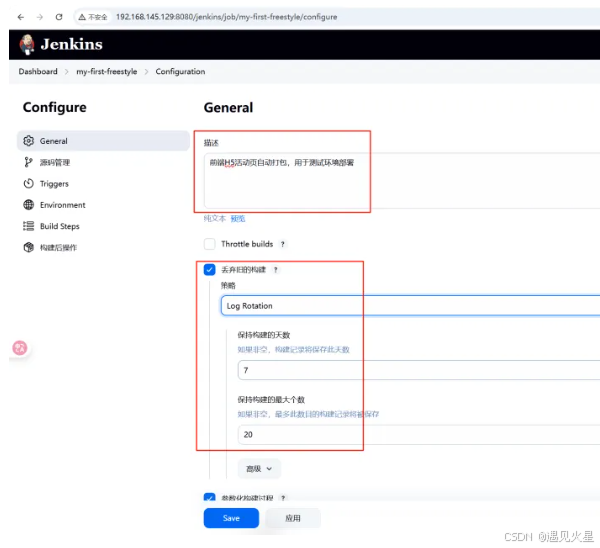Open help for Throttle builds
The height and width of the screenshot is (548, 600).
(282, 244)
